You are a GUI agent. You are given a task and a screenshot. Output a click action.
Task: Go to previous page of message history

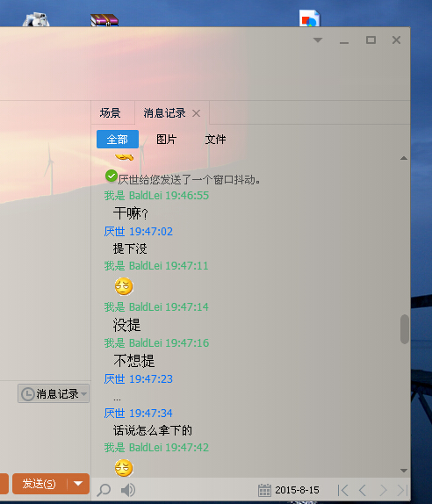tap(363, 491)
